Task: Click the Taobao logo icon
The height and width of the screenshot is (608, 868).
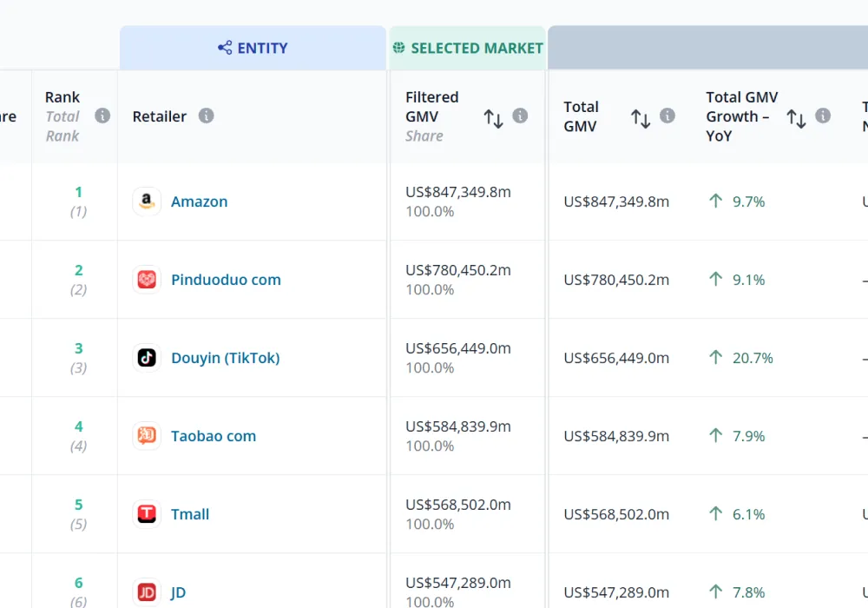Action: (x=147, y=435)
